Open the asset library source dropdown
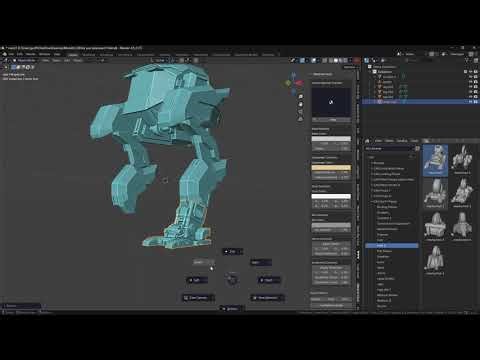The width and height of the screenshot is (480, 360). click(x=389, y=148)
